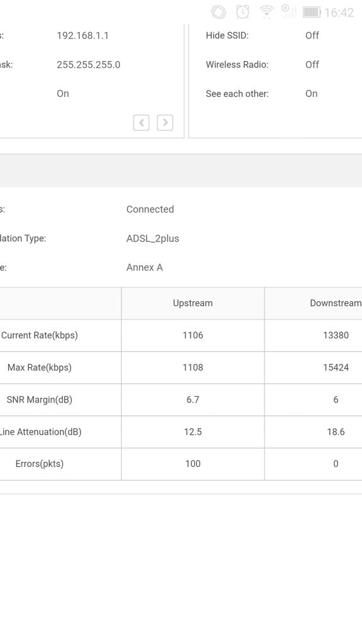Screen dimensions: 362x644
Task: Select the See each other On value
Action: tap(312, 94)
